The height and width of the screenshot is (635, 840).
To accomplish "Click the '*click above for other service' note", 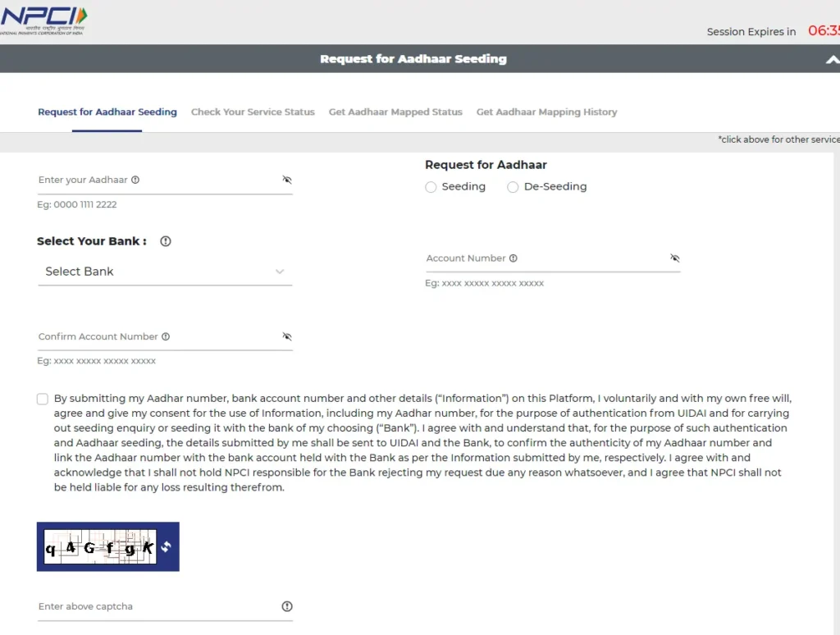I will tap(779, 139).
